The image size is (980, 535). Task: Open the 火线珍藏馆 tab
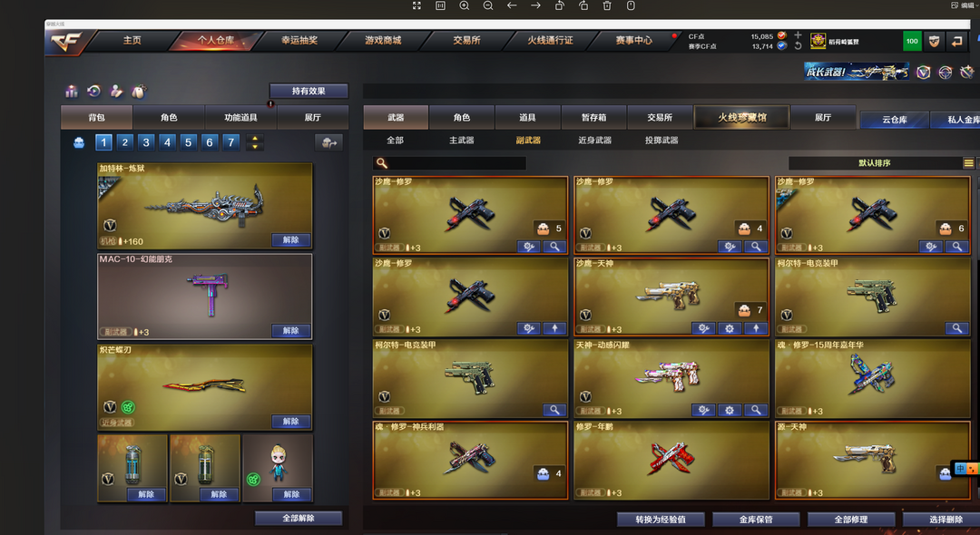742,117
